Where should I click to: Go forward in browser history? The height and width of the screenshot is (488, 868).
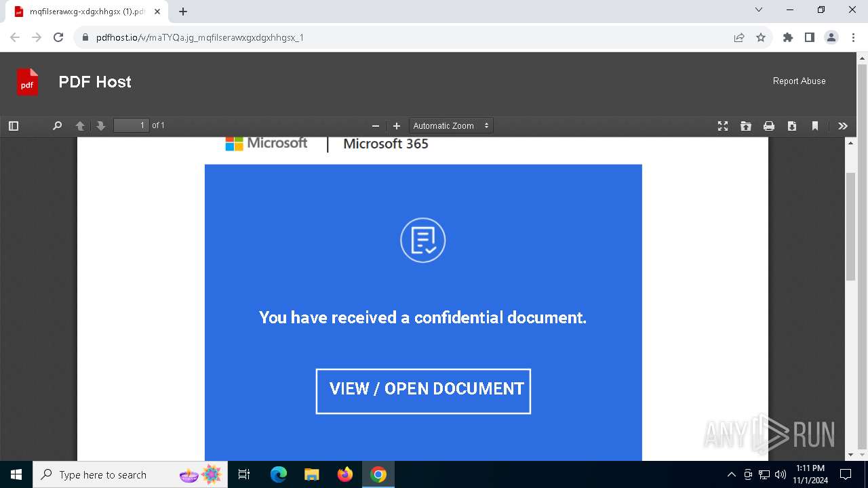tap(37, 37)
